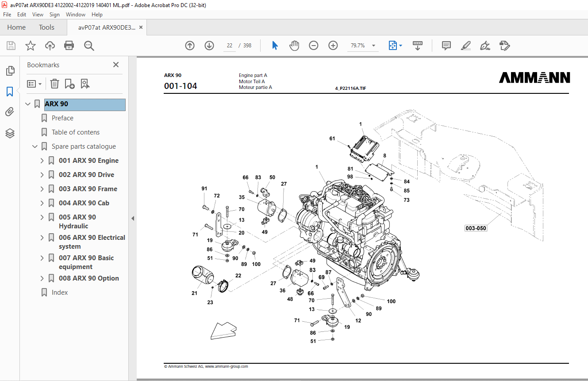This screenshot has height=381, width=588.
Task: Click the ammann-group.com footer text
Action: (226, 366)
